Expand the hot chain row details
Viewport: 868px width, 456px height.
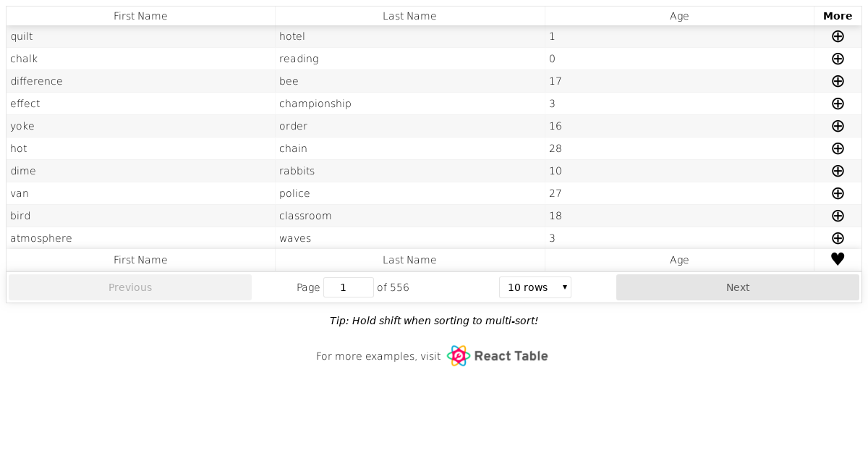point(838,148)
